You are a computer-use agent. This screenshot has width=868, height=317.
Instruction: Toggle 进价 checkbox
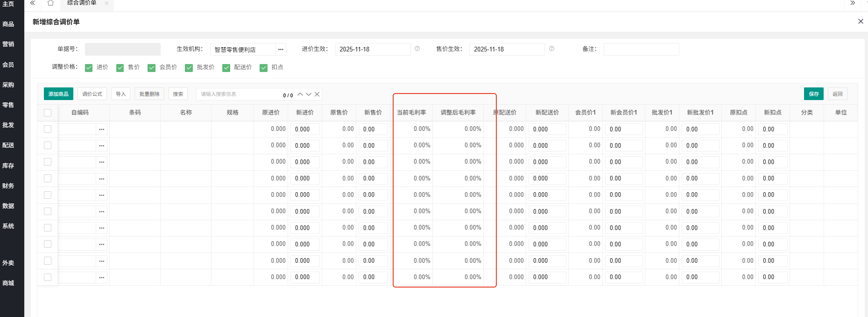[89, 68]
